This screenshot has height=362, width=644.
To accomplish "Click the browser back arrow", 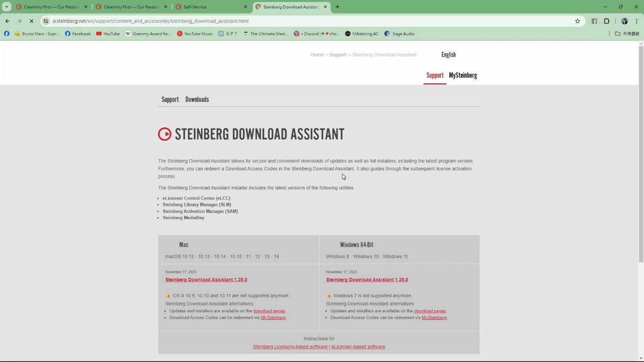I will (8, 21).
